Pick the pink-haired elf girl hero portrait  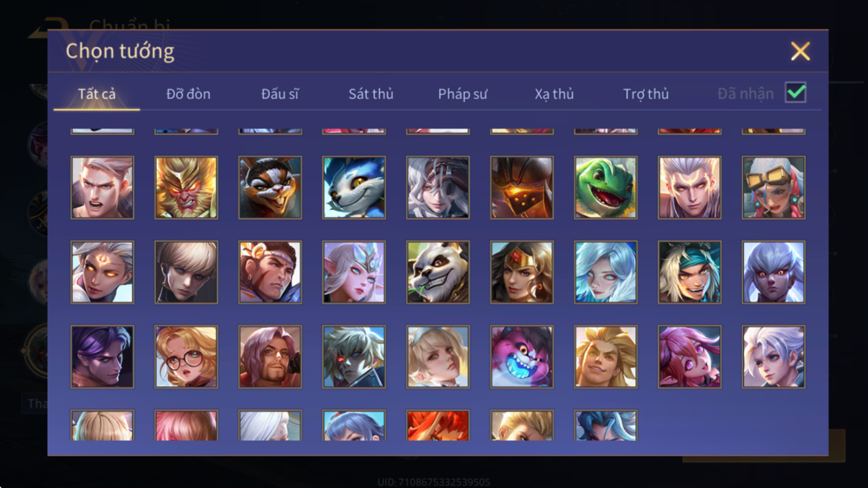pos(689,357)
